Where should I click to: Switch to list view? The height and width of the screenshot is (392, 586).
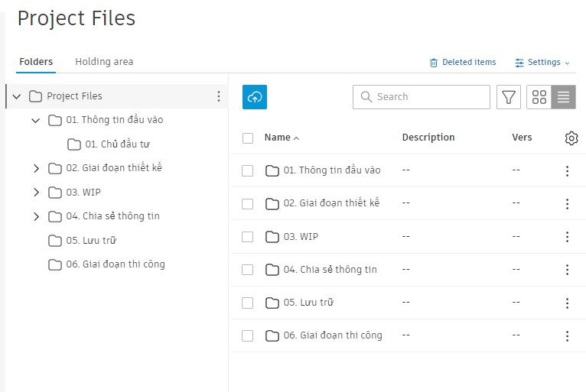(x=563, y=97)
